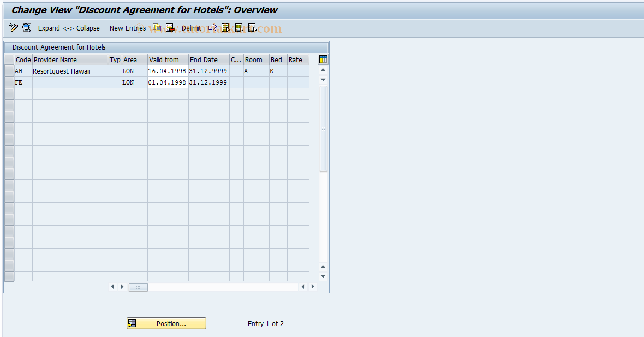Click the Delimit button

coord(192,28)
